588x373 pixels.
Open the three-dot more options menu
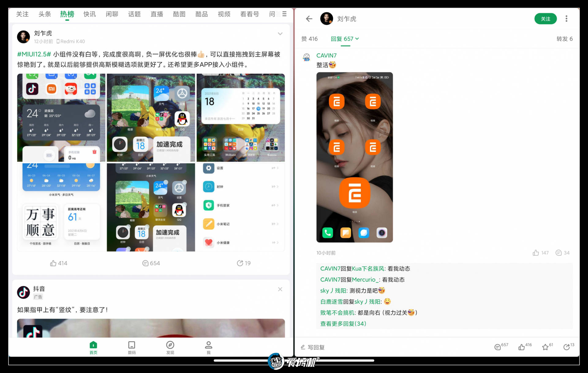tap(566, 19)
